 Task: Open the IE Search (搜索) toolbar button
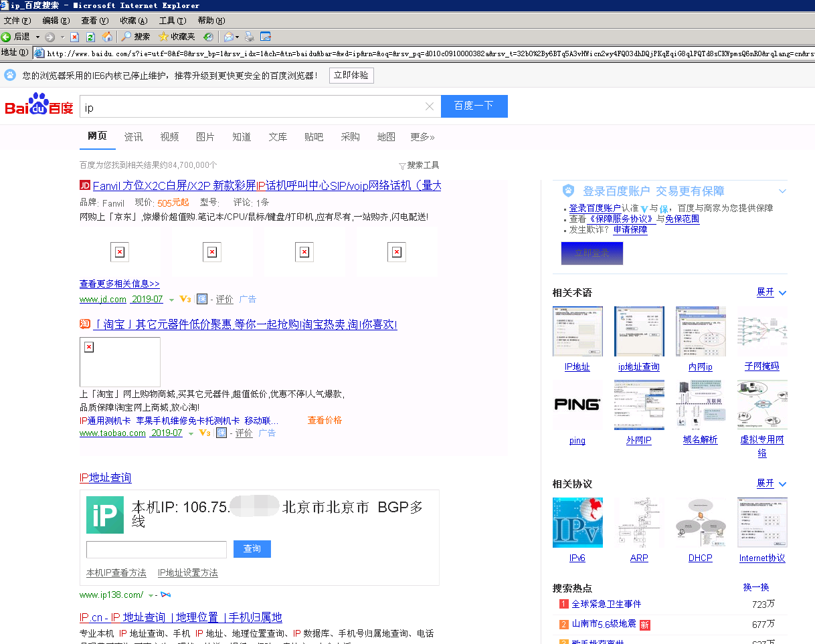(x=136, y=37)
